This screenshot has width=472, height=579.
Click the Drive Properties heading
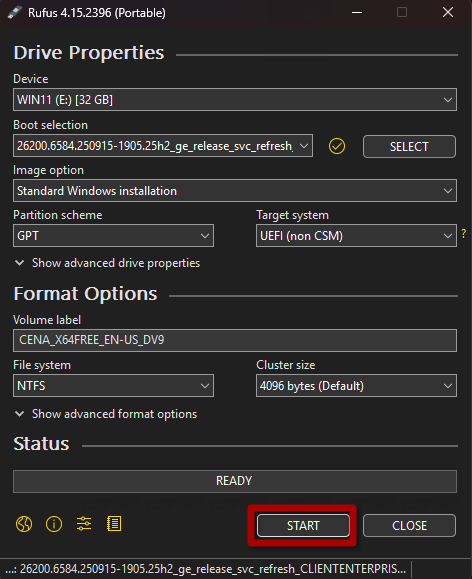click(x=89, y=53)
